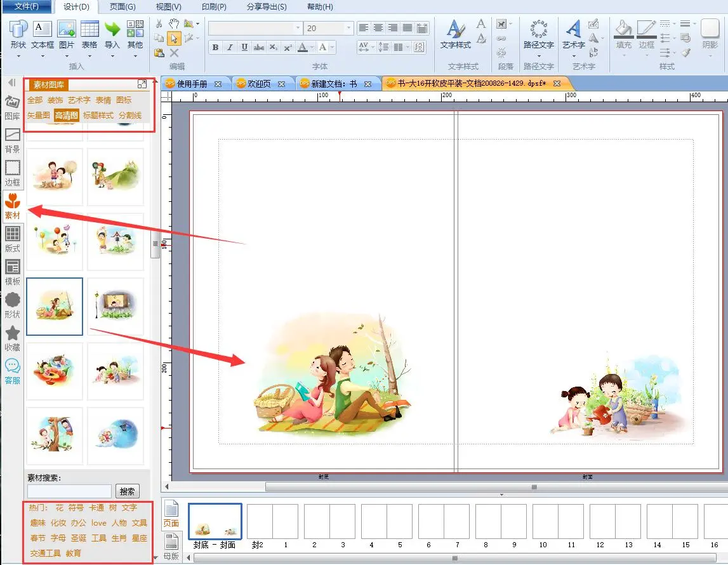Click the 交通工具 hot keyword

click(46, 554)
